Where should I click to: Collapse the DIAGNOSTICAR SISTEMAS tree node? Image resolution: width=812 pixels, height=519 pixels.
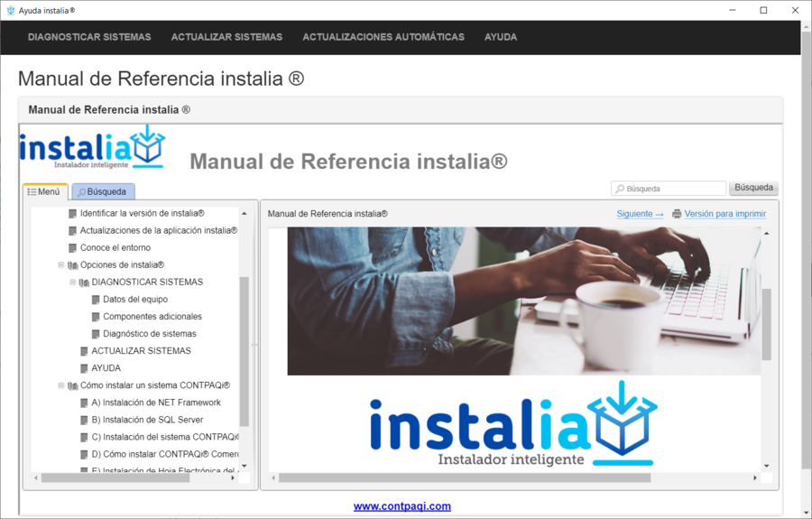(73, 283)
